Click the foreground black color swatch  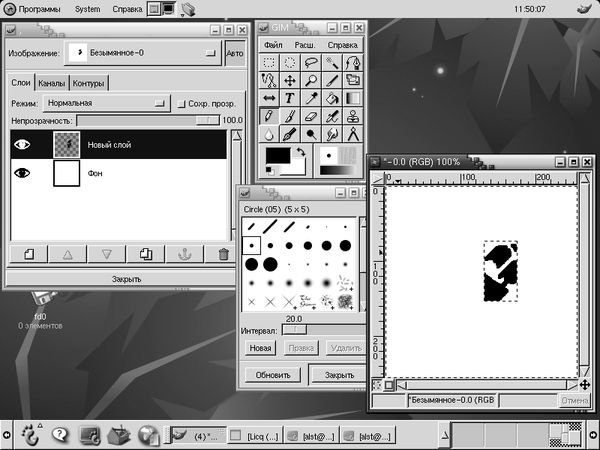pyautogui.click(x=277, y=158)
